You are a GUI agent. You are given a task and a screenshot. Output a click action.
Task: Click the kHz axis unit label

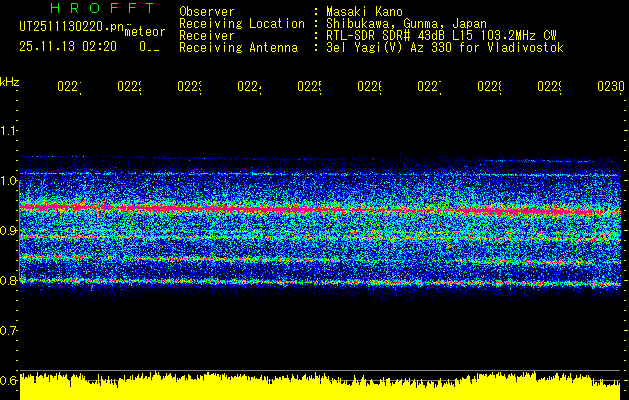(x=10, y=82)
